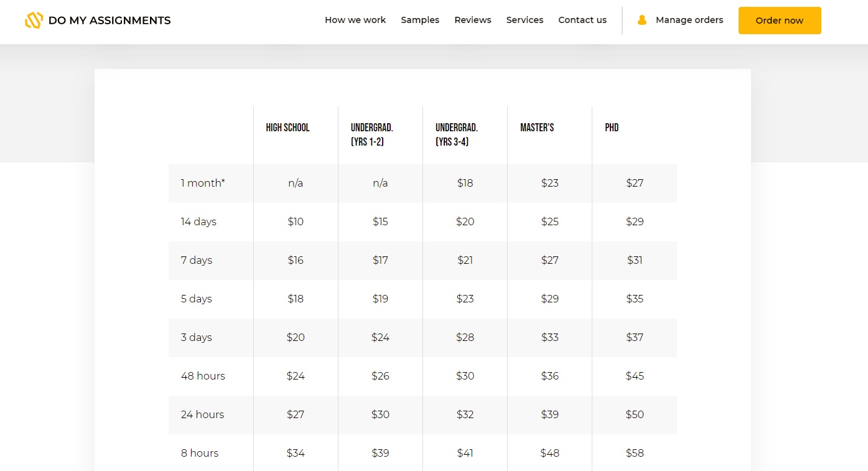868x471 pixels.
Task: Click the $27 price in the 1 month row
Action: [x=635, y=183]
